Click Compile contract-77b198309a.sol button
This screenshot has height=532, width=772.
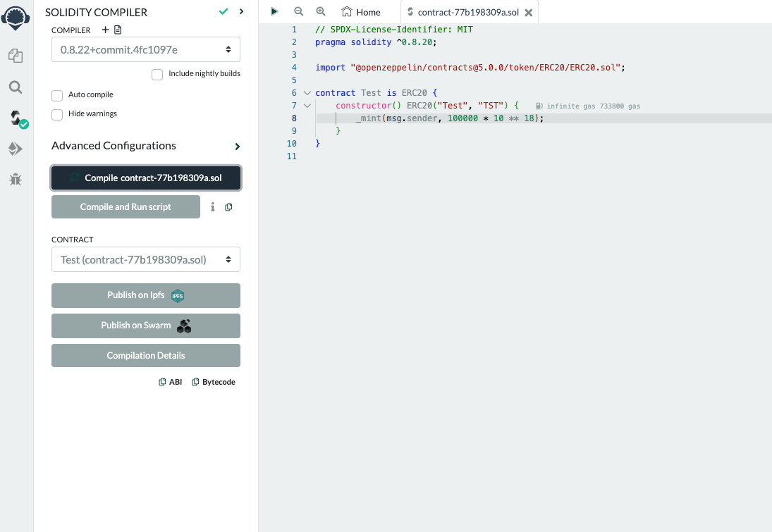(x=146, y=178)
